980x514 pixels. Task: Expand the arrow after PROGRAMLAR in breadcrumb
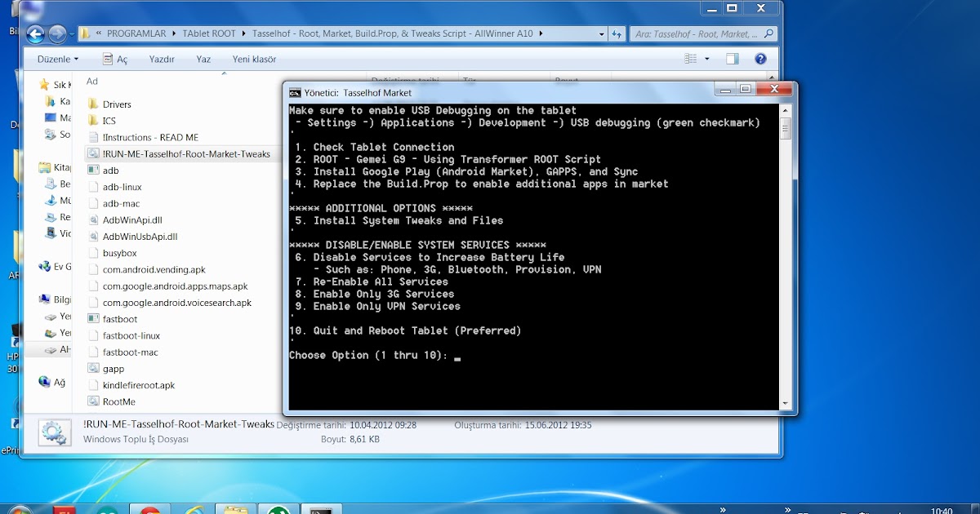(172, 34)
